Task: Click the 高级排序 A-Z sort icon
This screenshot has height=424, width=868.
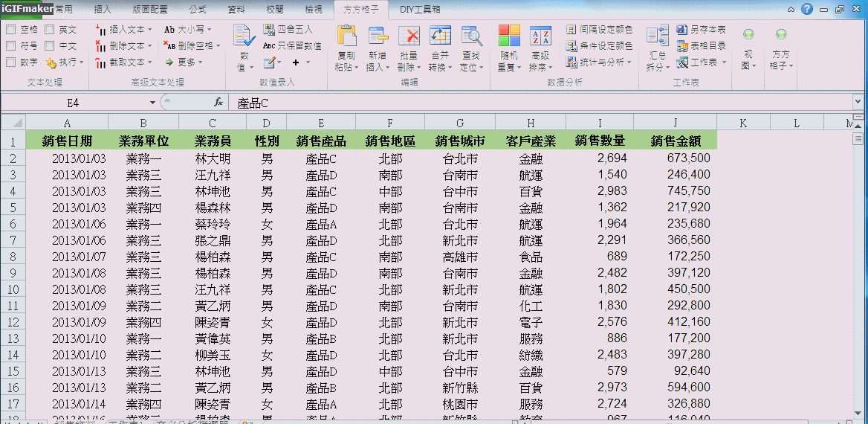Action: 540,36
